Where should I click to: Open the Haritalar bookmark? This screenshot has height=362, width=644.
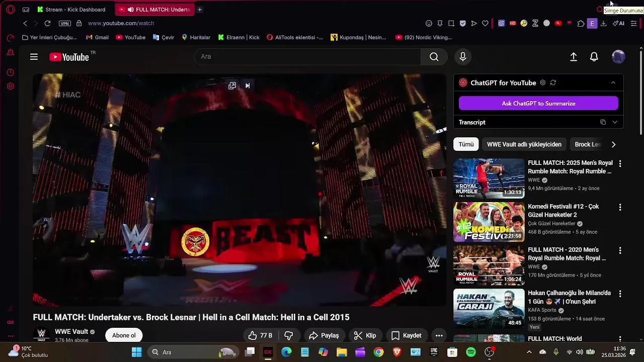tap(196, 37)
